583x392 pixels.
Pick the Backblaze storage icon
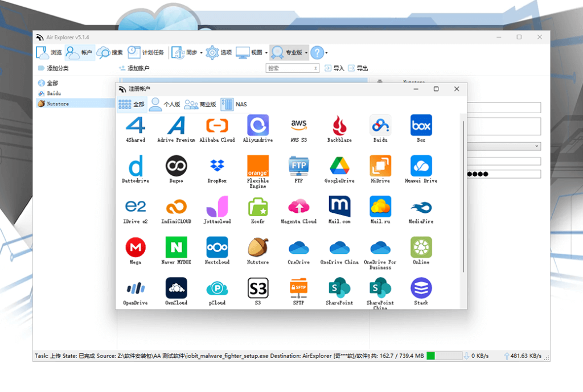tap(339, 125)
